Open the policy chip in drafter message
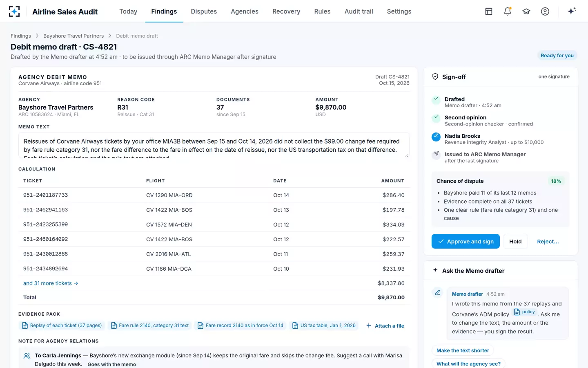 [524, 312]
